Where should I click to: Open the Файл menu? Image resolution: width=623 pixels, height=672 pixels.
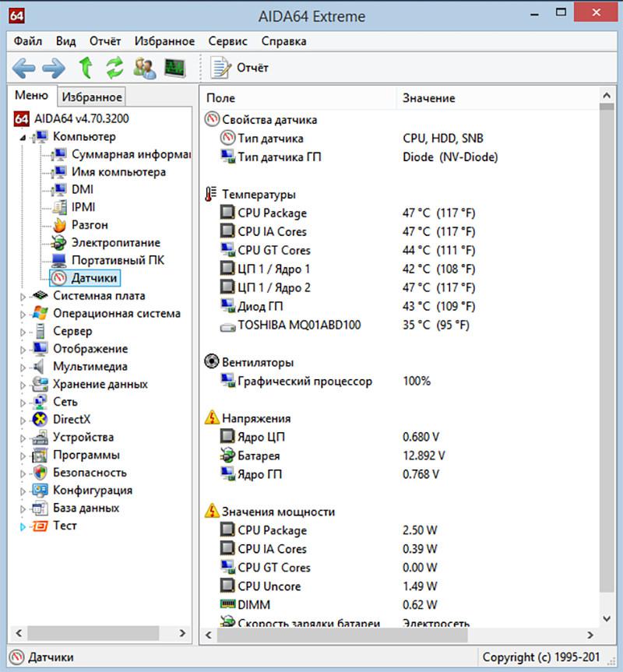click(x=28, y=41)
